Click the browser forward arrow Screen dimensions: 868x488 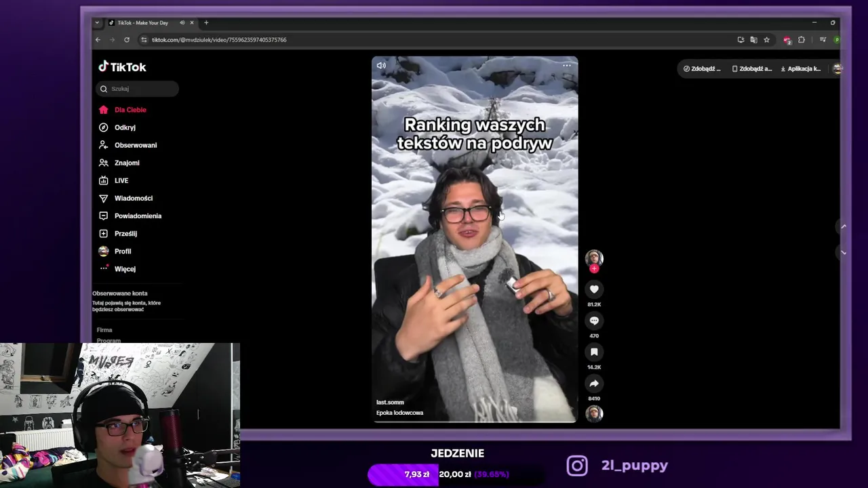[112, 40]
